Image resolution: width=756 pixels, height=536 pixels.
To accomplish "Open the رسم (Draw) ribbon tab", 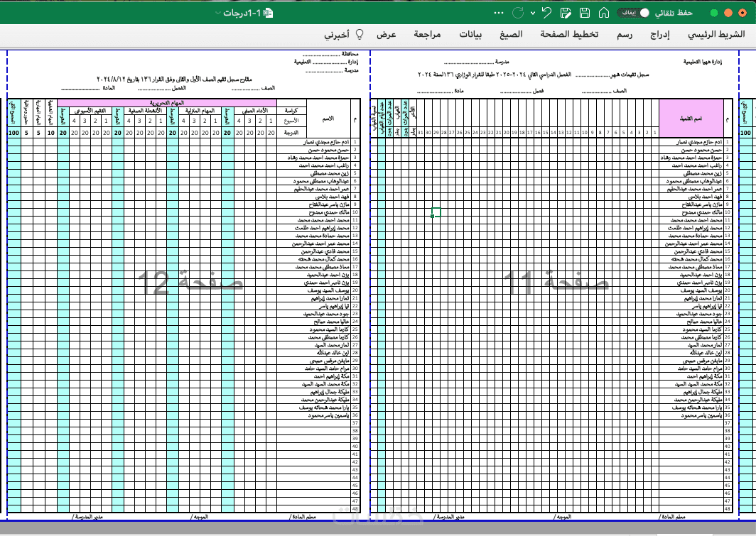I will (x=625, y=34).
